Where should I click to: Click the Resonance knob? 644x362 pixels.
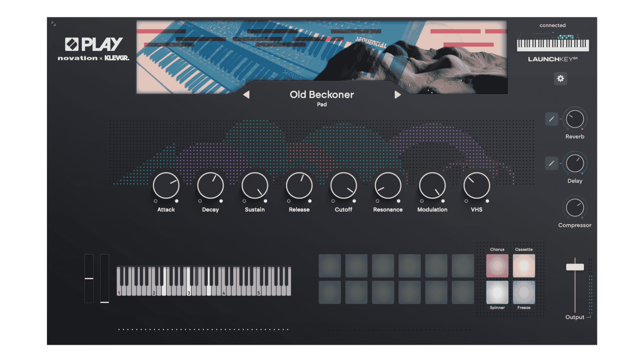(x=388, y=186)
